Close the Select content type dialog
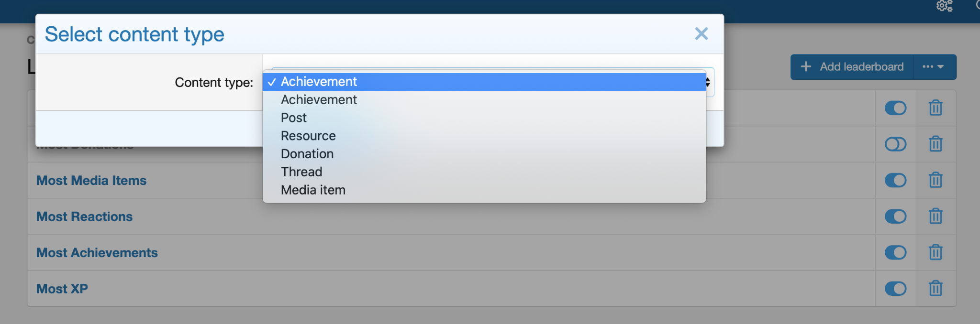 coord(701,34)
